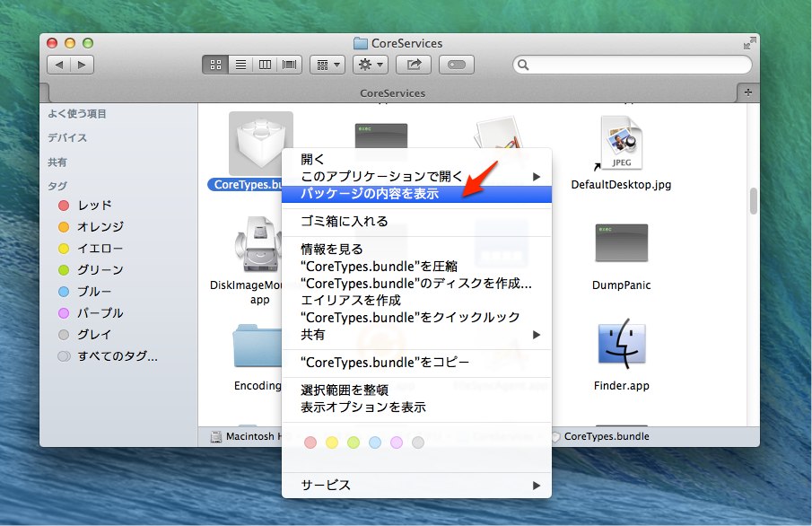812x526 pixels.
Task: Click デバイス sidebar heading
Action: point(67,138)
